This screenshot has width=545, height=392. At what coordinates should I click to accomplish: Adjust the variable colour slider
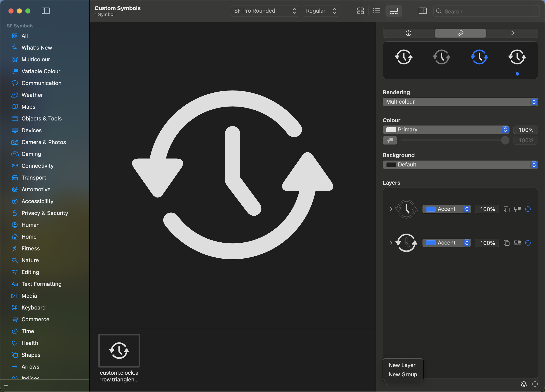(x=505, y=140)
